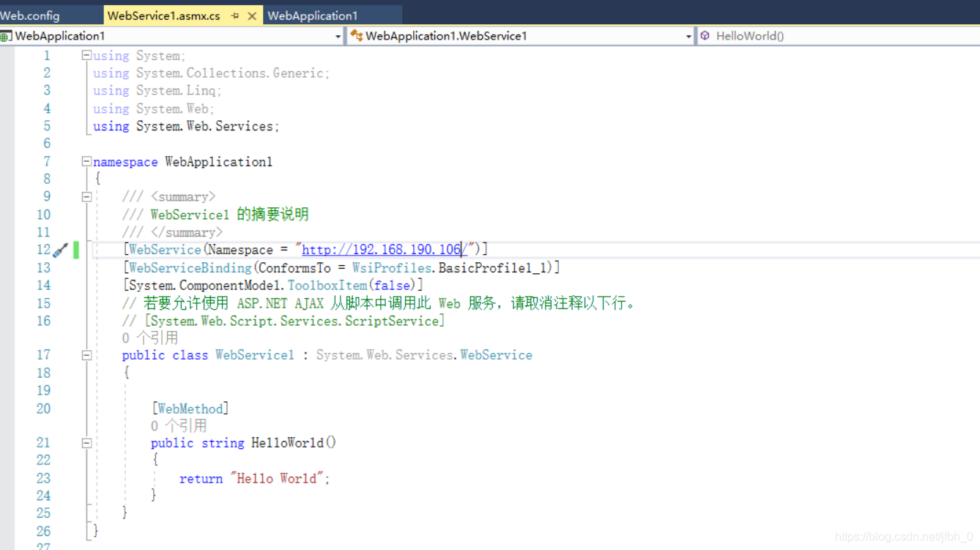Click the WebServiceBinding attribute name

pos(190,267)
